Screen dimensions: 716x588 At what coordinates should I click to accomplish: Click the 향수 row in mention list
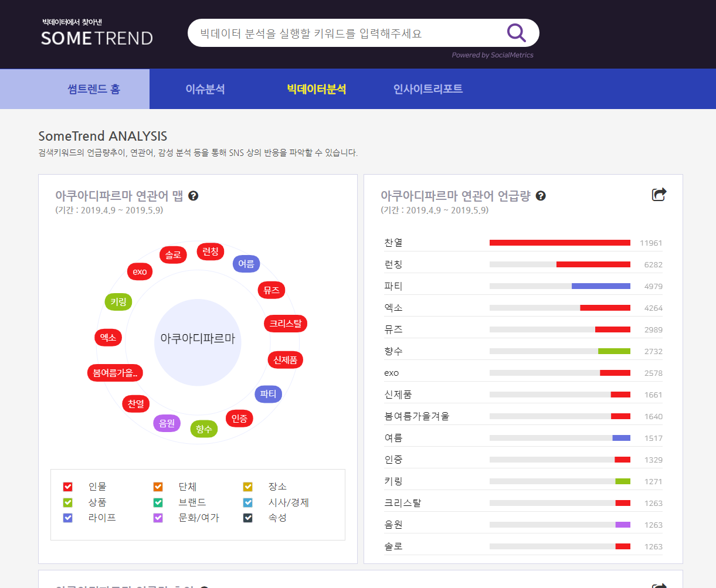[x=523, y=351]
